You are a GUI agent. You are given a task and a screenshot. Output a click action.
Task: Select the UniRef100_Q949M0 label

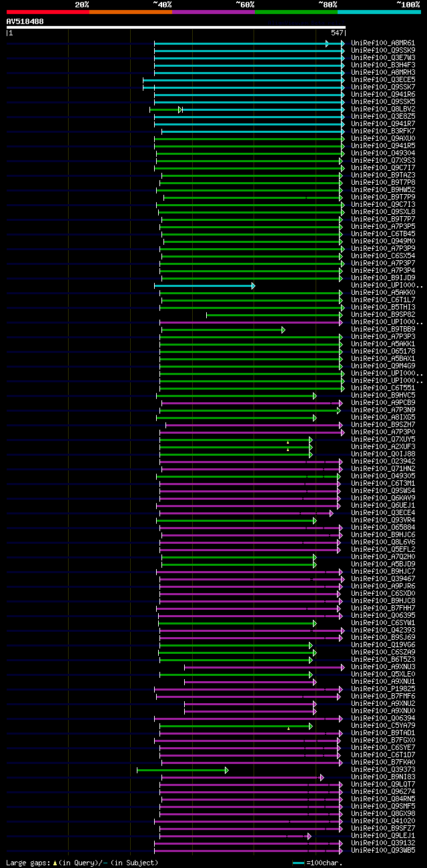pos(384,242)
